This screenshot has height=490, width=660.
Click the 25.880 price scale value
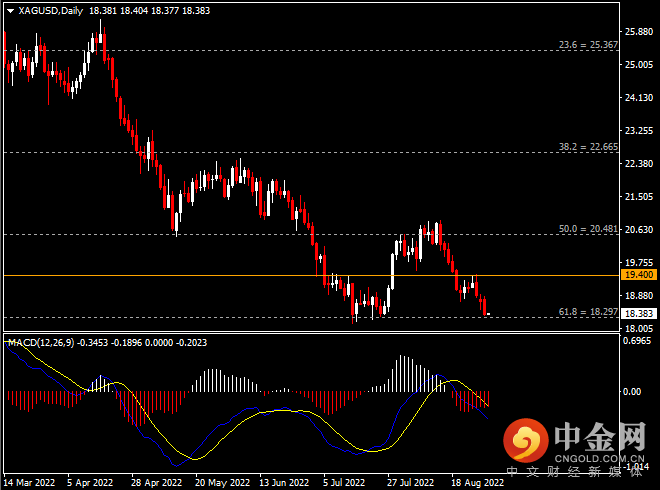point(639,32)
